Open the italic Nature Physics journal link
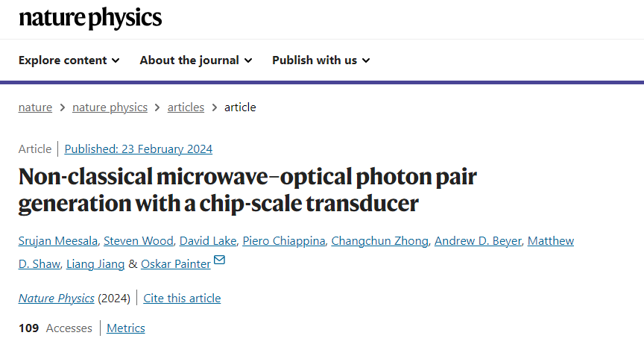This screenshot has height=356, width=644. pyautogui.click(x=56, y=298)
